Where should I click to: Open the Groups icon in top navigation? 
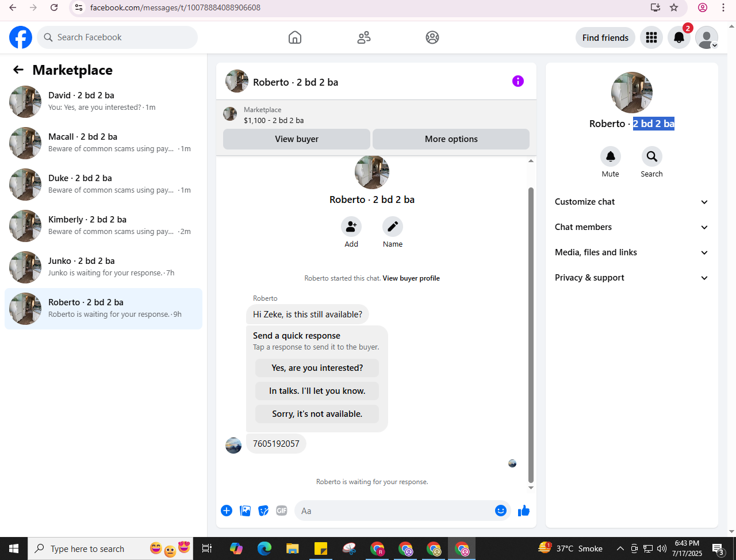tap(432, 37)
